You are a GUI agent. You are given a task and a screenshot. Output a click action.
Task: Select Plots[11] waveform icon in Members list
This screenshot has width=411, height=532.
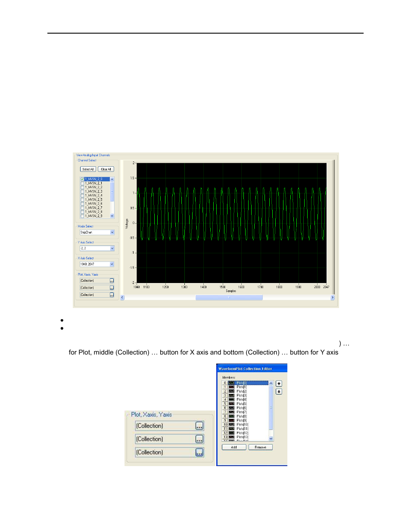231,429
